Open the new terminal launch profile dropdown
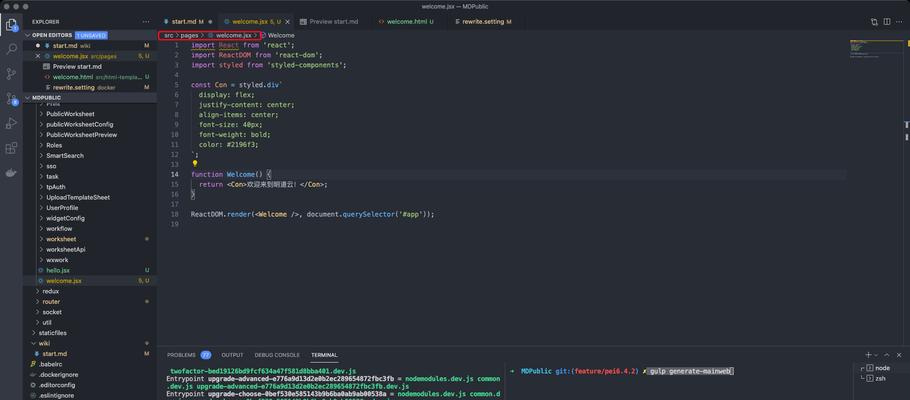Viewport: 910px width, 400px height. (876, 355)
